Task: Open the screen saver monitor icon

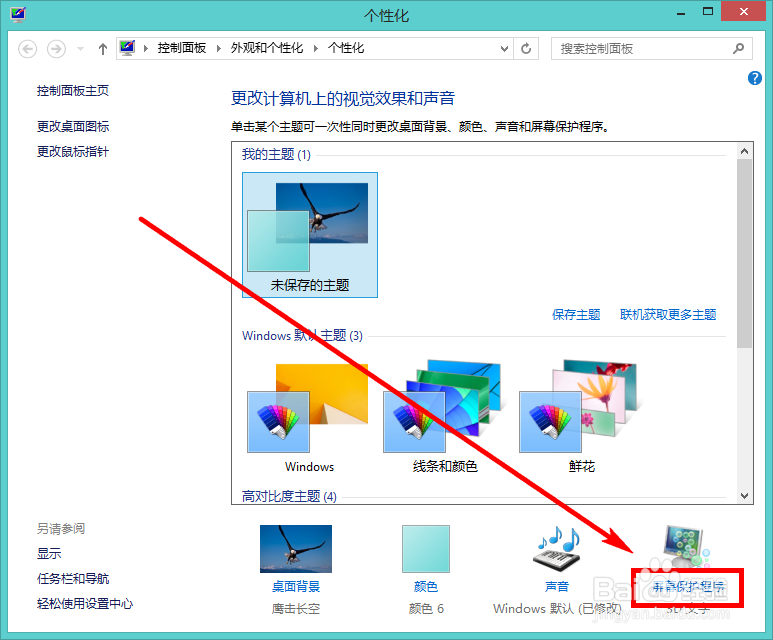Action: click(x=686, y=546)
